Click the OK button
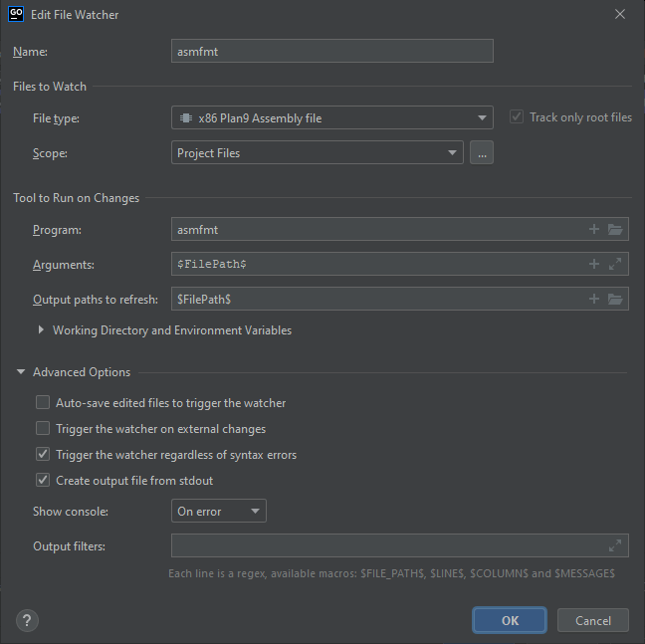 point(510,620)
